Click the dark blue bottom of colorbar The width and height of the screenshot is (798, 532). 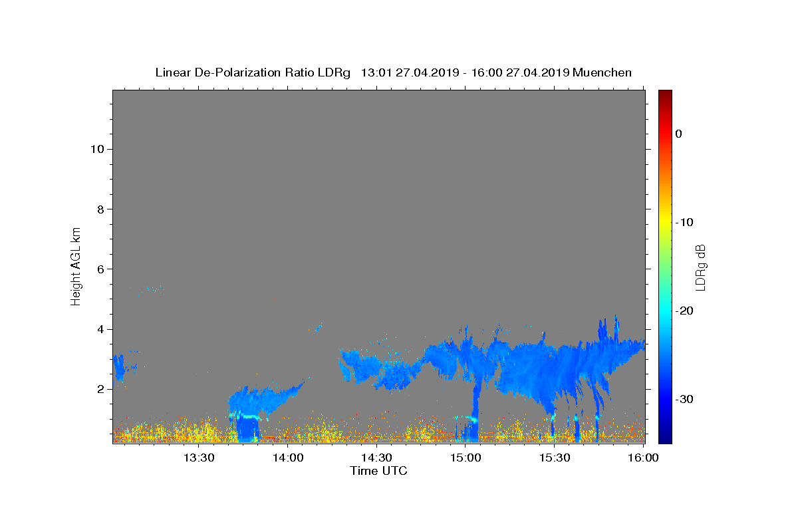click(x=665, y=439)
